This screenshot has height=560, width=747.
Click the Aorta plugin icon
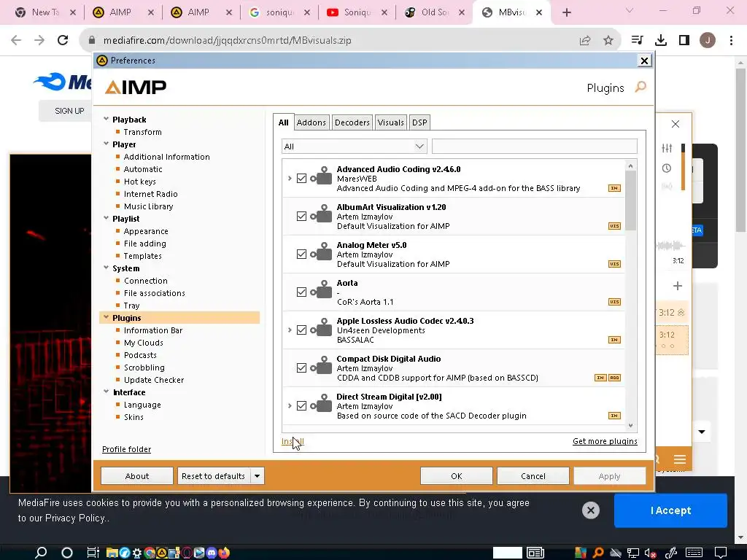coord(322,290)
